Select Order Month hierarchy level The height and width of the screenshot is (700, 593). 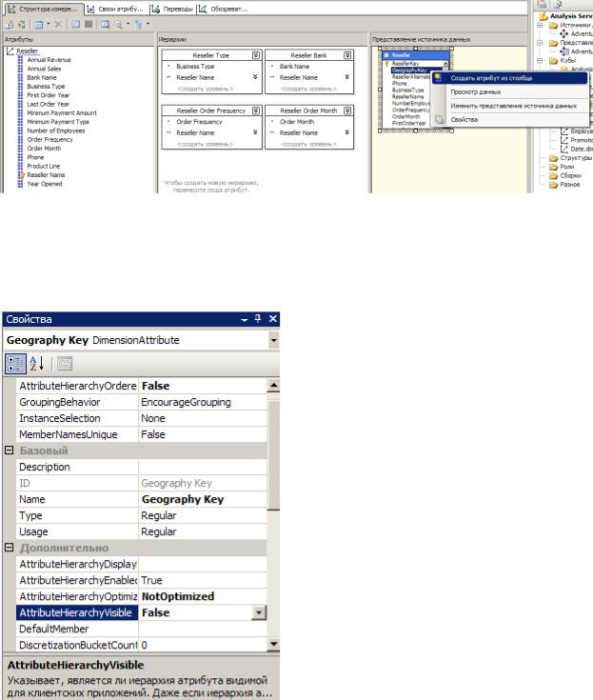(297, 122)
